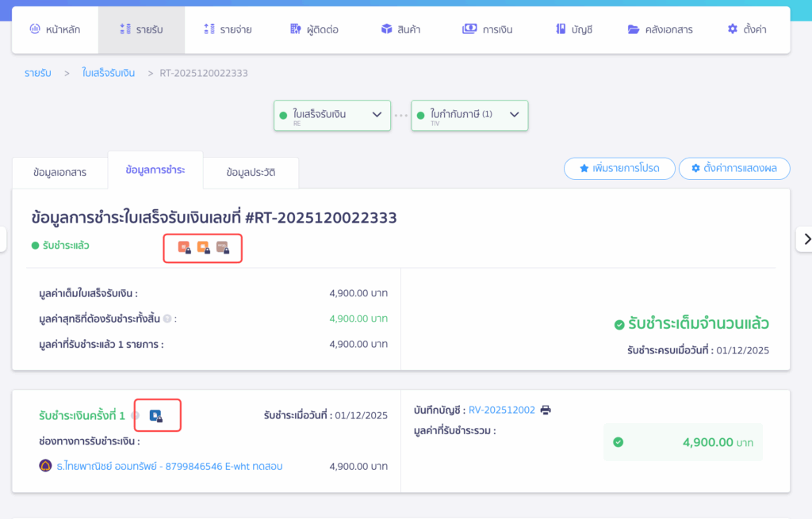This screenshot has width=812, height=519.
Task: Open the ข้อมูลประวัติ tab
Action: tap(251, 171)
